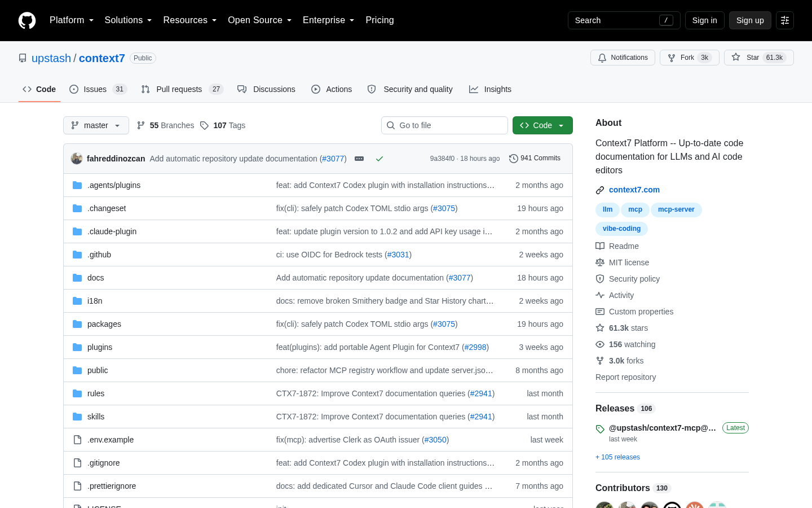Click the .env.example file icon
Image resolution: width=812 pixels, height=508 pixels.
(77, 440)
